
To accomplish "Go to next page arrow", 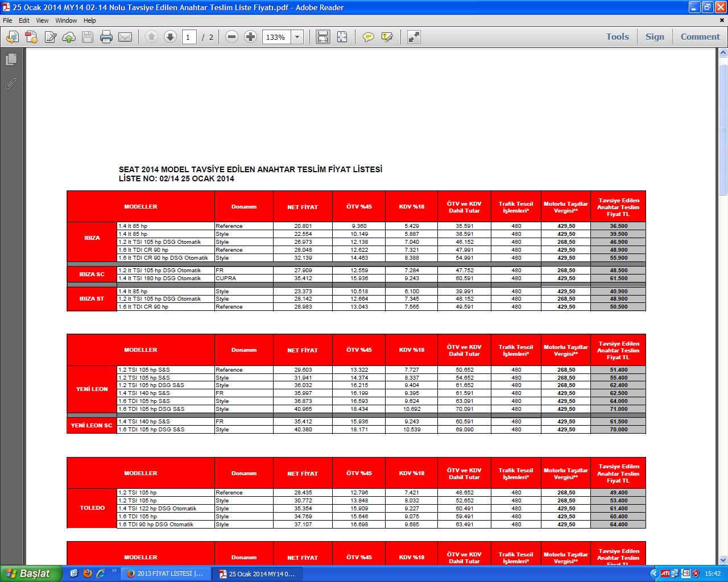I will point(170,37).
